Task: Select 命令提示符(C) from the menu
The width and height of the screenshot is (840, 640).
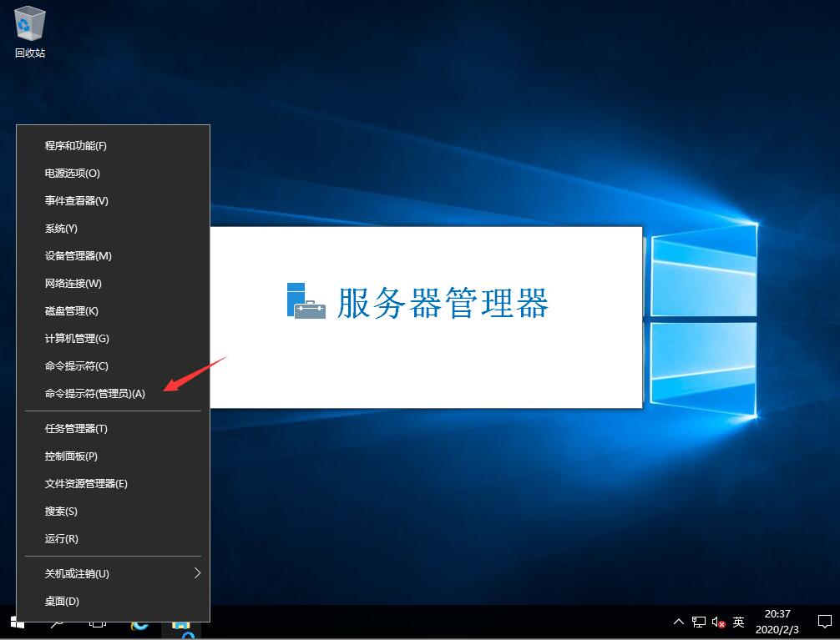Action: click(77, 365)
